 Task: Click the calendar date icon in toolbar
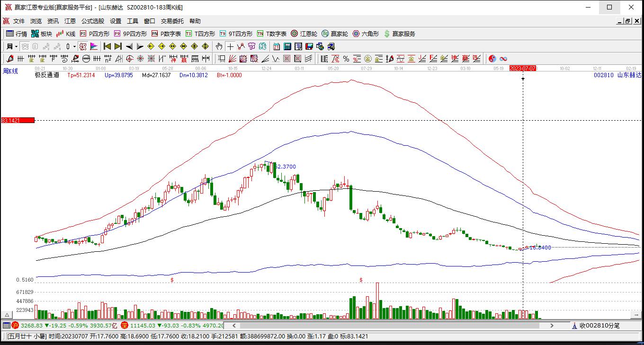277,46
